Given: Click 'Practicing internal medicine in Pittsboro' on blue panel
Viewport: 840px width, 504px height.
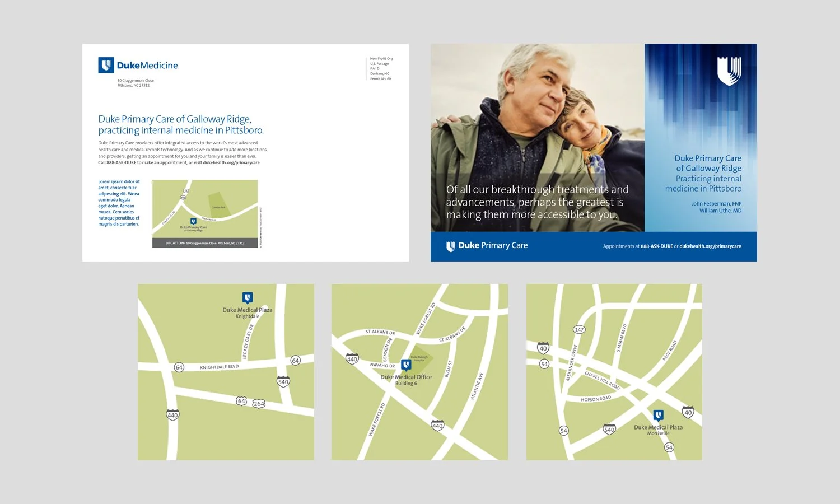Looking at the screenshot, I should click(x=703, y=184).
